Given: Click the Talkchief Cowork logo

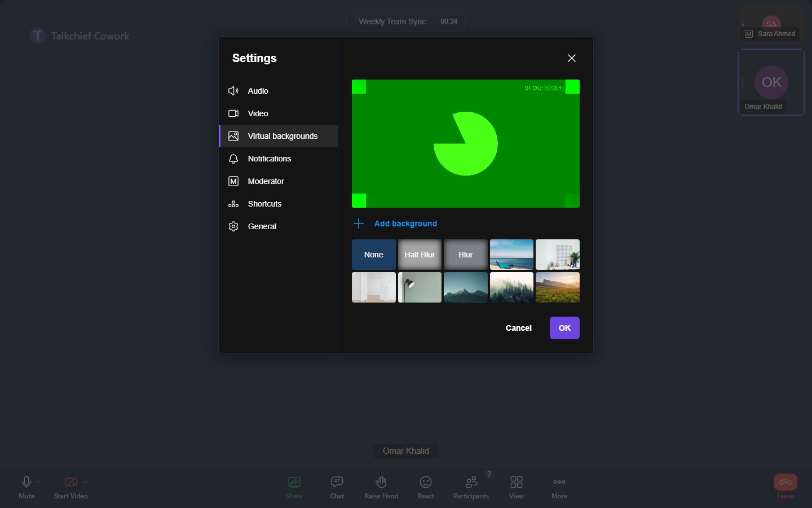Looking at the screenshot, I should 80,36.
